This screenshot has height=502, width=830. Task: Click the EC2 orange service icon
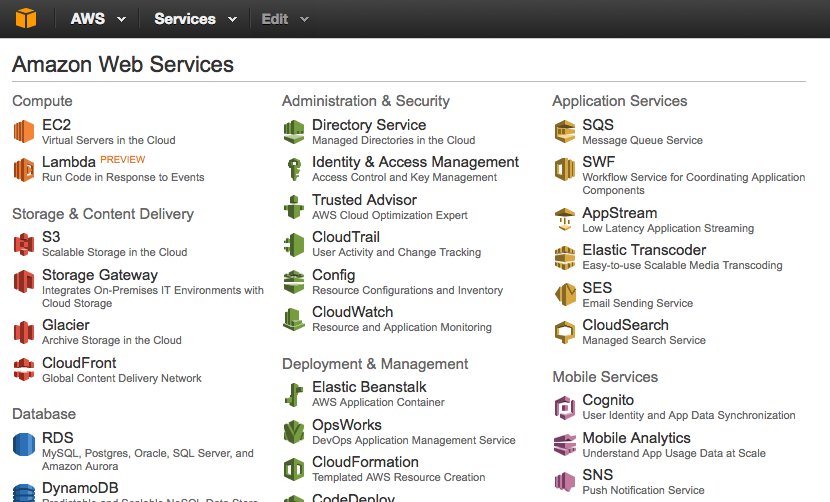24,131
